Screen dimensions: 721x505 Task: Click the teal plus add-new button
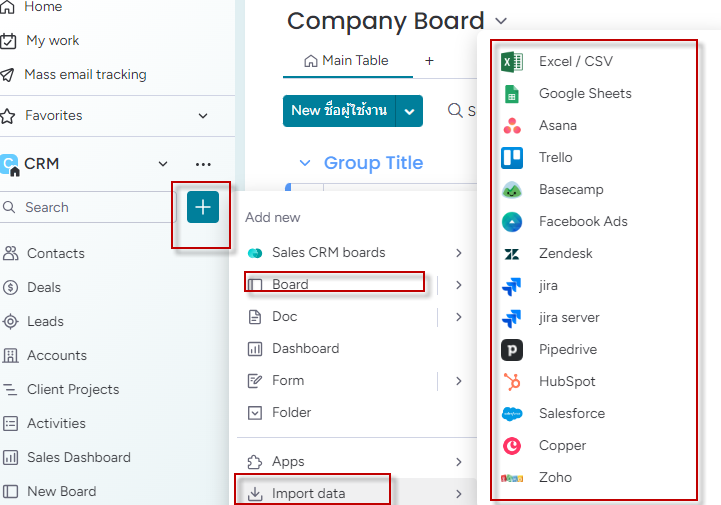[x=203, y=207]
